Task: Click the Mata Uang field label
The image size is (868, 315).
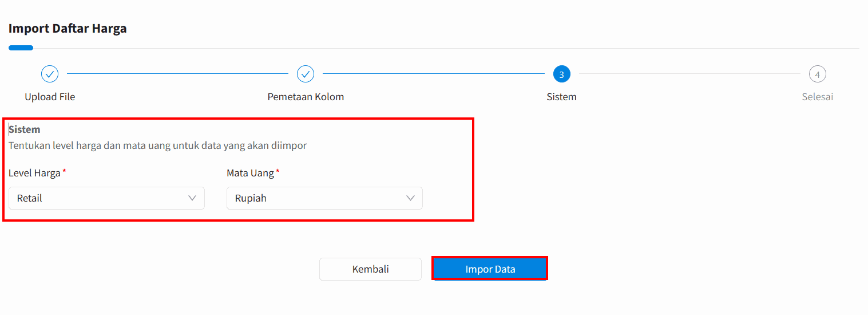Action: click(x=250, y=173)
